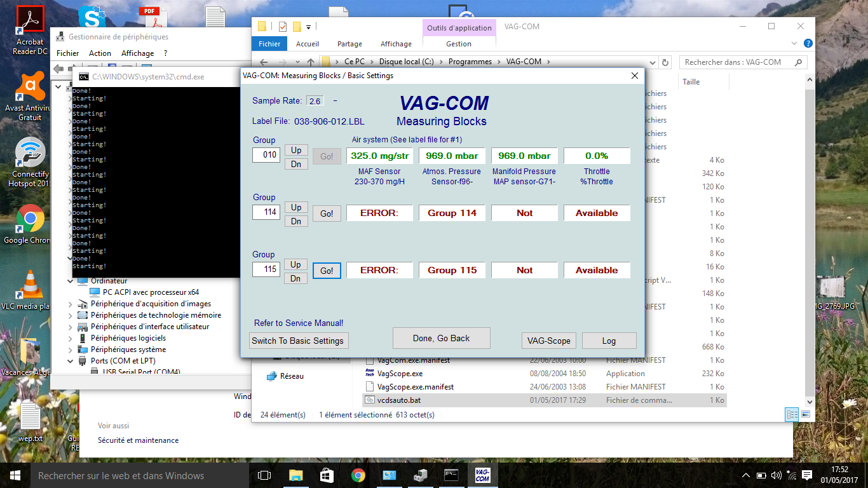Select PC ACPI avec processeur x64 item
Image resolution: width=868 pixels, height=488 pixels.
pyautogui.click(x=151, y=292)
